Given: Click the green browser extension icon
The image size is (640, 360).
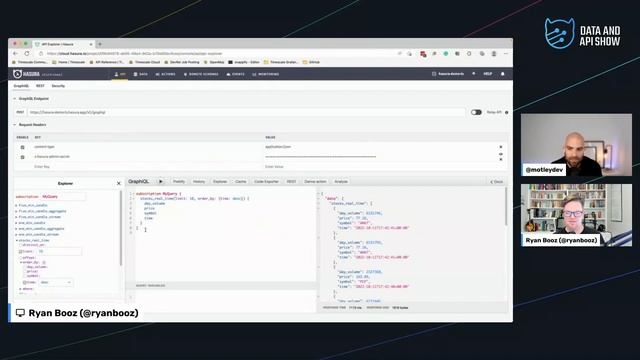Looking at the screenshot, I should (x=446, y=53).
